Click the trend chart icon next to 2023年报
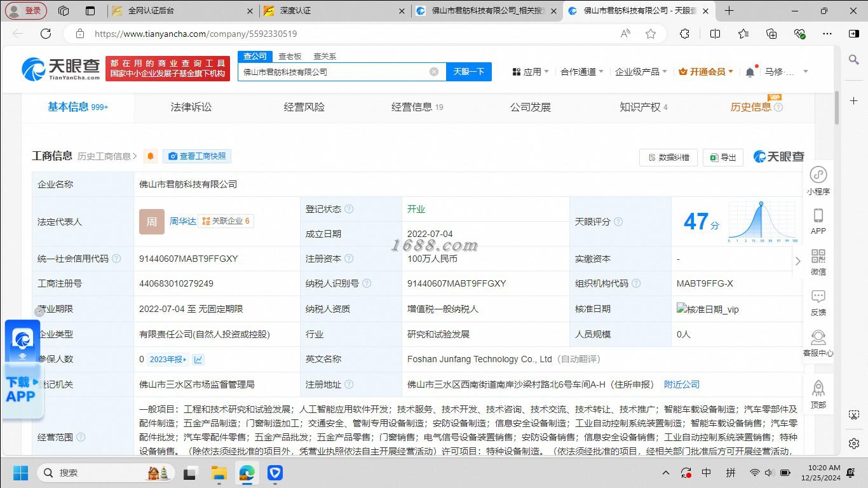 coord(199,360)
